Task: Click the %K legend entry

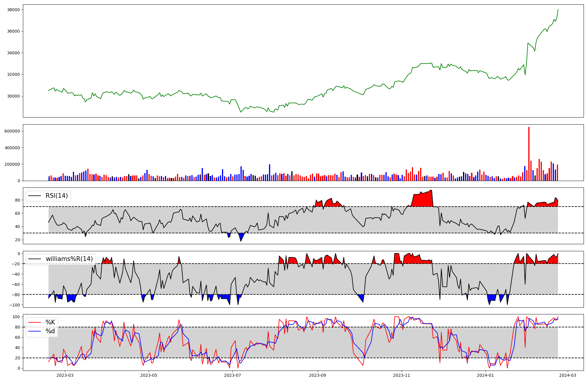Action: (x=50, y=322)
